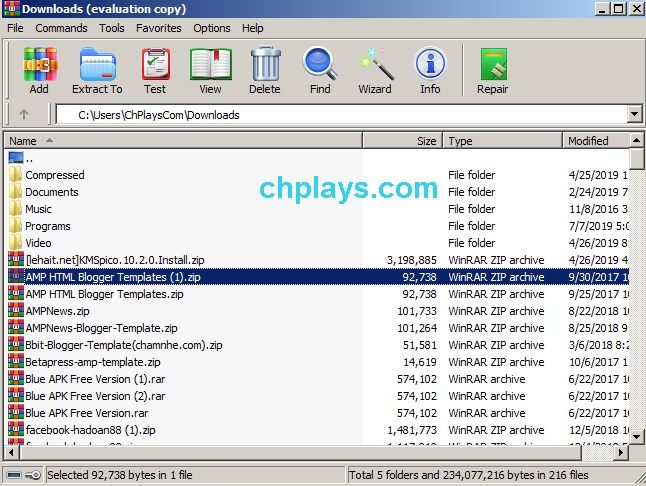Click the Programs folder icon
The image size is (646, 486).
(x=15, y=226)
